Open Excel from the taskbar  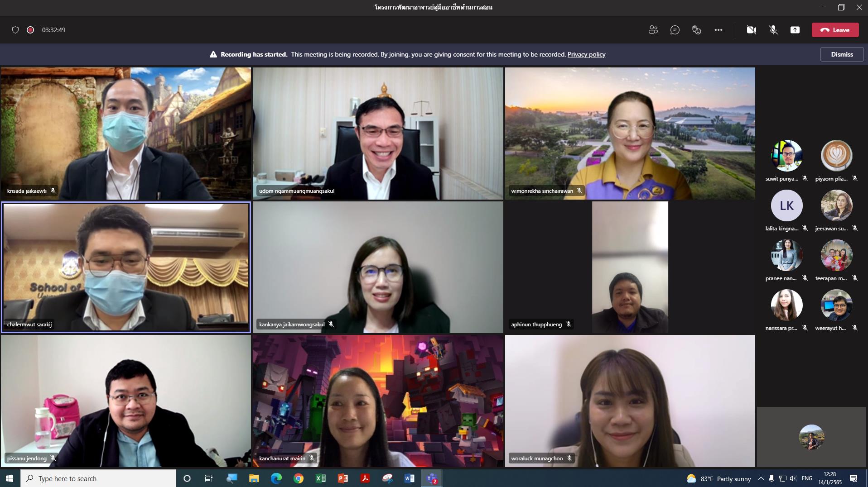click(x=321, y=478)
